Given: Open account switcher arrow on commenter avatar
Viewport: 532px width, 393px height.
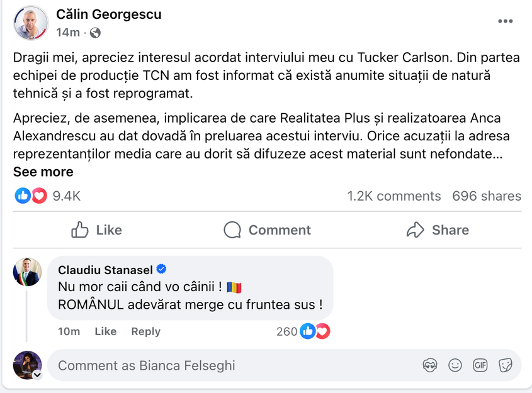Looking at the screenshot, I should [x=37, y=375].
